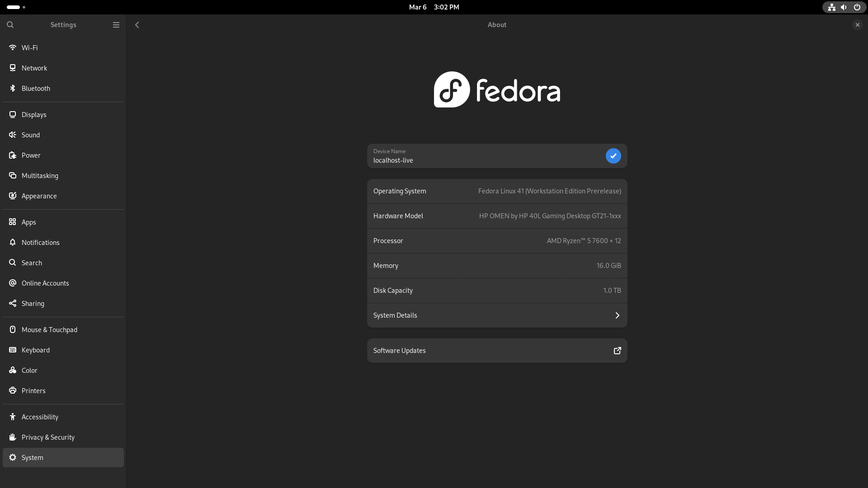Expand System Details section
Image resolution: width=868 pixels, height=488 pixels.
click(496, 315)
